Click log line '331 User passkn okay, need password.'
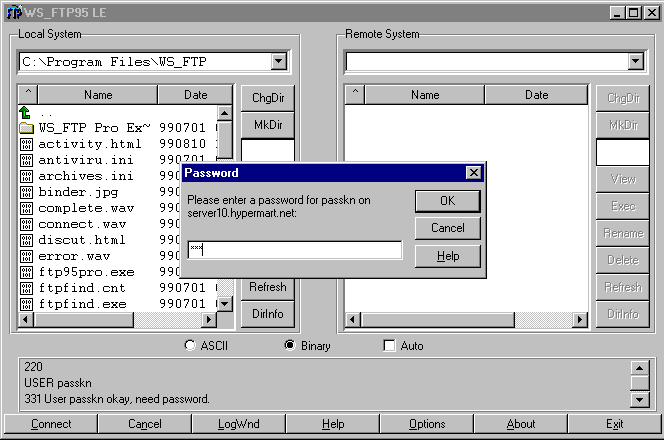 point(117,399)
